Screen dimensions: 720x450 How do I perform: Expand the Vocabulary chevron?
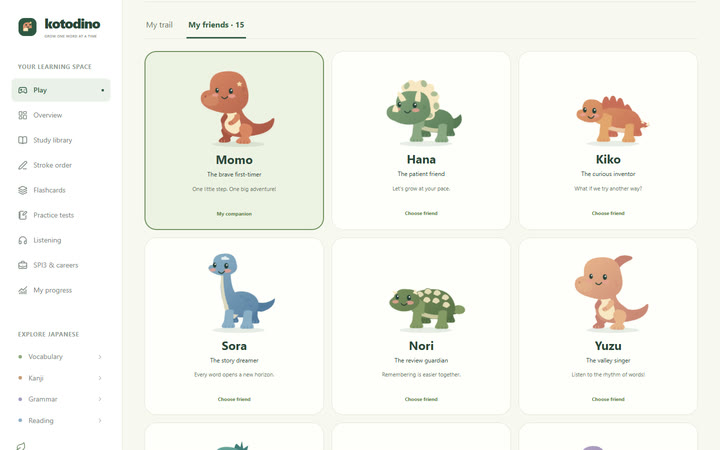tap(100, 357)
